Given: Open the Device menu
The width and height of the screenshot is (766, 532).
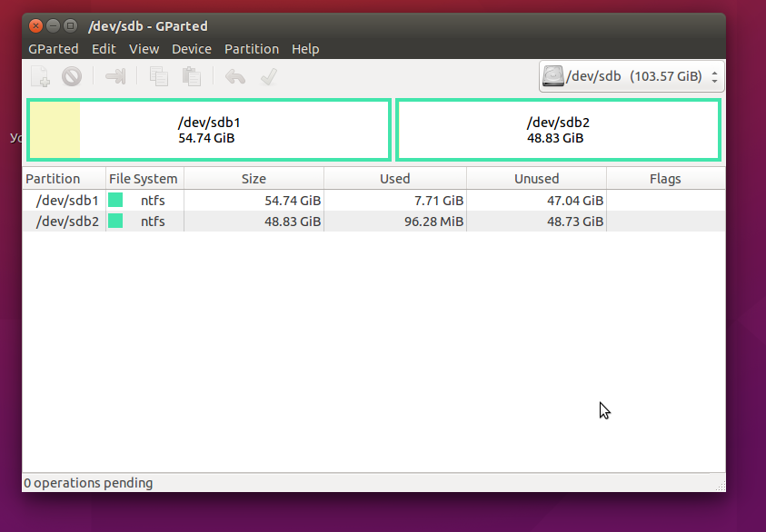Looking at the screenshot, I should [x=191, y=49].
